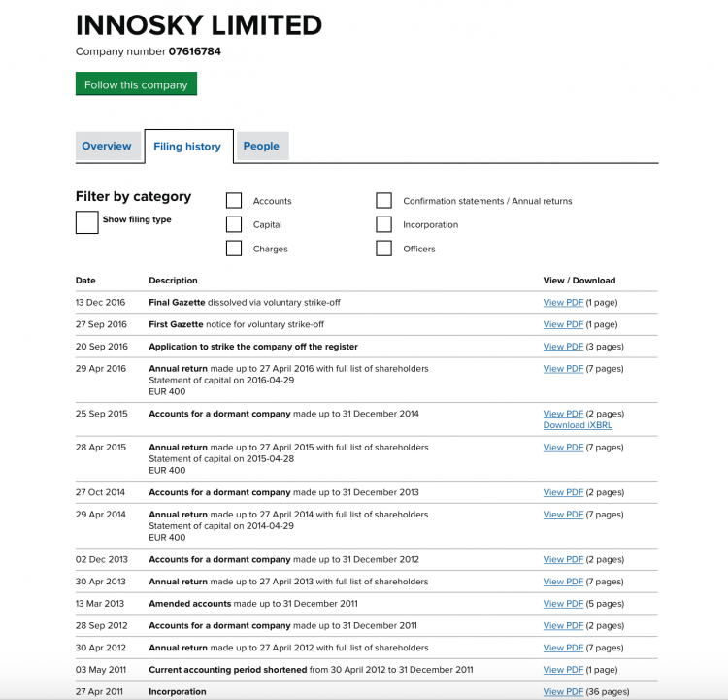This screenshot has height=700, width=728.
Task: Download iXBRL for 25 Sep 2015 accounts
Action: [578, 425]
